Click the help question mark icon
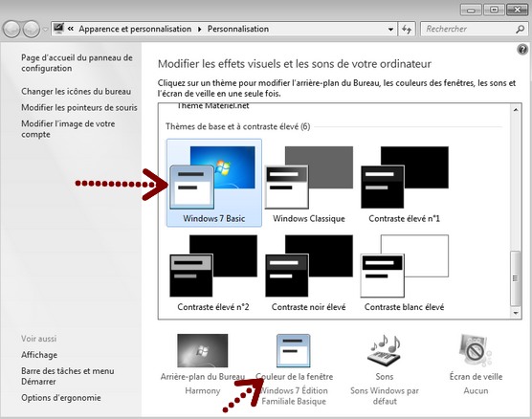 (522, 50)
